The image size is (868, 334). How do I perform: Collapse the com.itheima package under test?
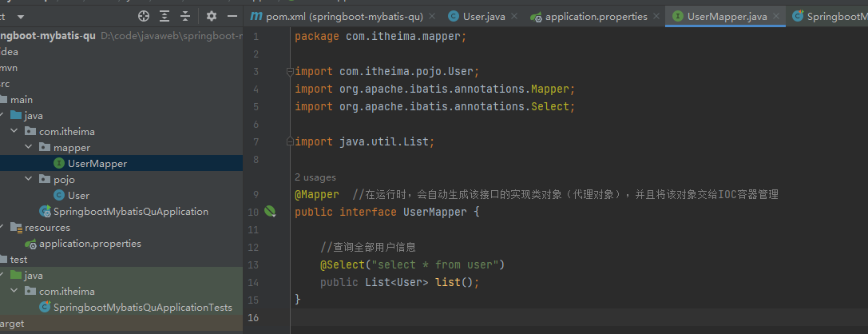(14, 292)
